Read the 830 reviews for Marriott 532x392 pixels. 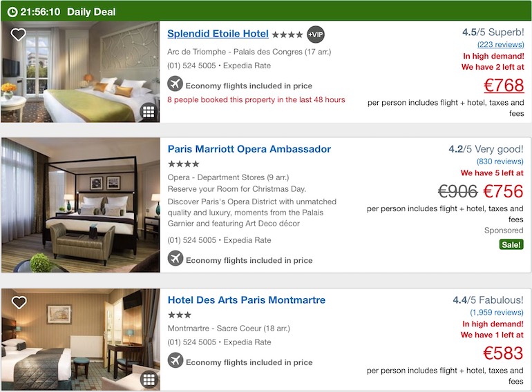500,161
